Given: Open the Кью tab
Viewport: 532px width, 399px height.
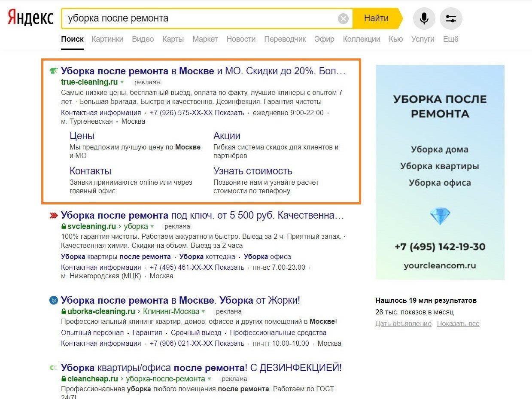Looking at the screenshot, I should pos(396,39).
